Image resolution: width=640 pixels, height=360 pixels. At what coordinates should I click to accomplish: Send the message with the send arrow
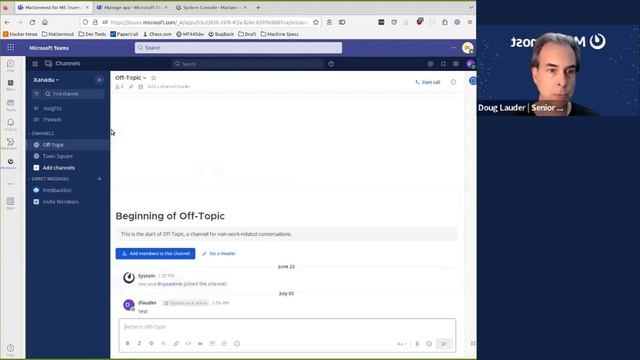pos(444,344)
